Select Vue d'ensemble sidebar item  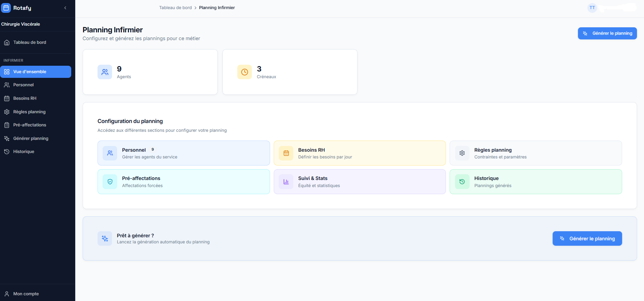click(35, 72)
